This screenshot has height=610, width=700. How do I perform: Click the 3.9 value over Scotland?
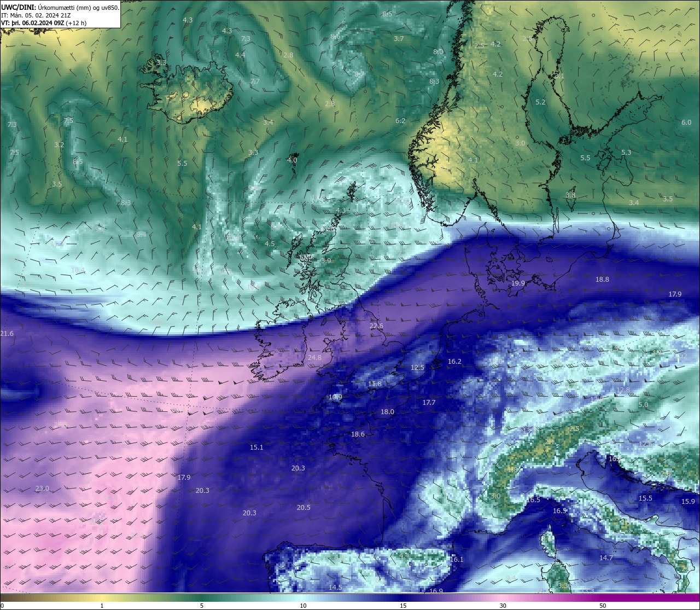tap(326, 262)
